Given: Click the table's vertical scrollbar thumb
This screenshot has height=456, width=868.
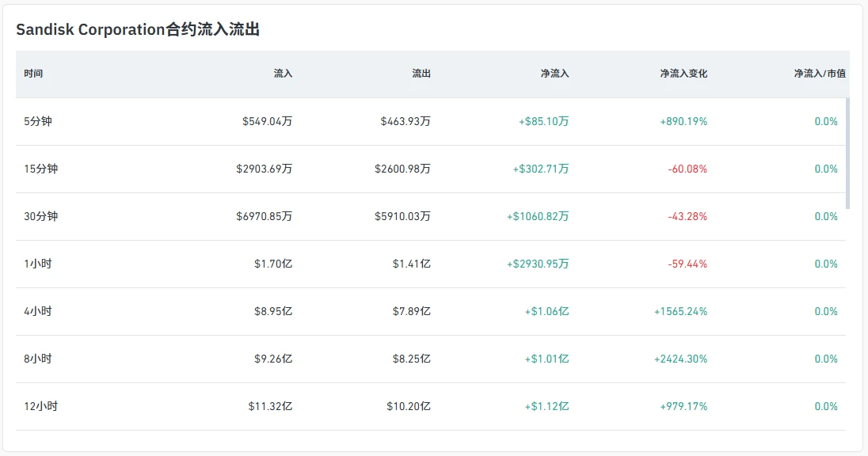Looking at the screenshot, I should tap(847, 154).
